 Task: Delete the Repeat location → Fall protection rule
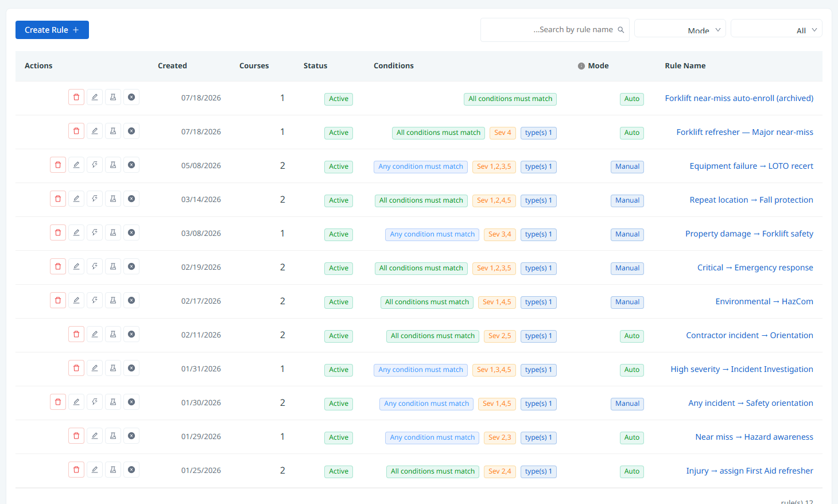click(x=58, y=199)
